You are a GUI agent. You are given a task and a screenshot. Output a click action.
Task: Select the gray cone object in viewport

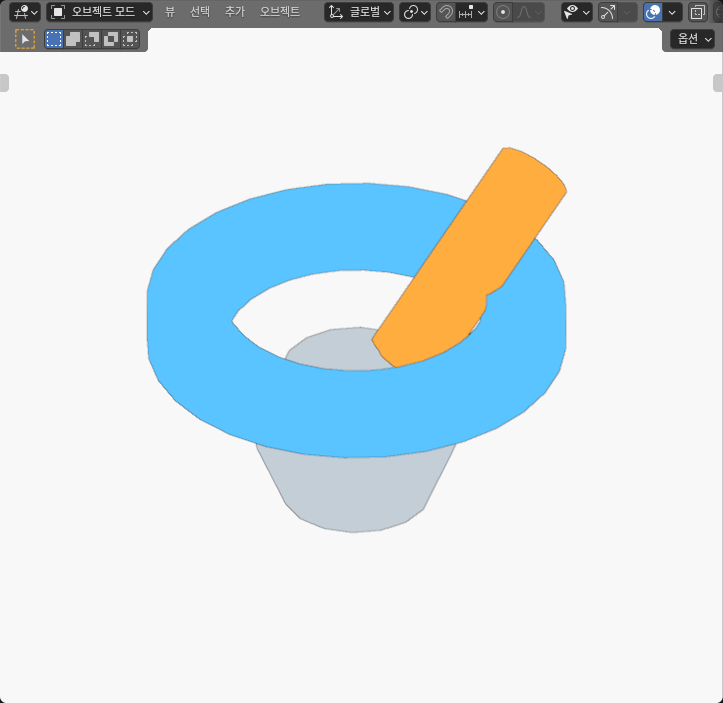coord(355,489)
